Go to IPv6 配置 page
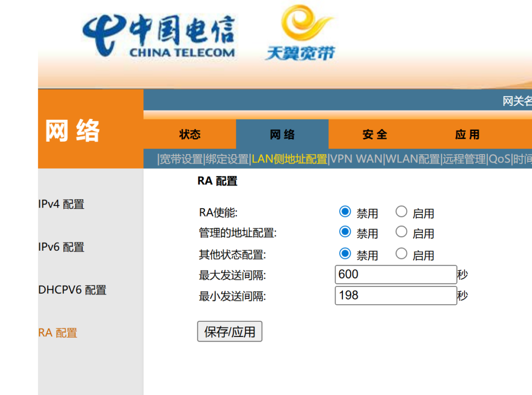Screen dimensions: 532x395 point(61,247)
